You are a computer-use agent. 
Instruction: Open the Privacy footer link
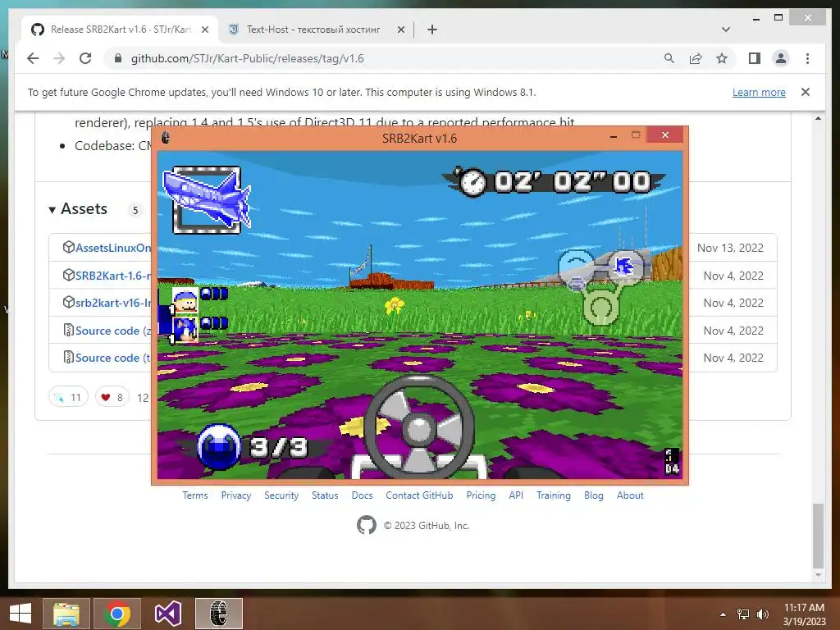coord(236,495)
